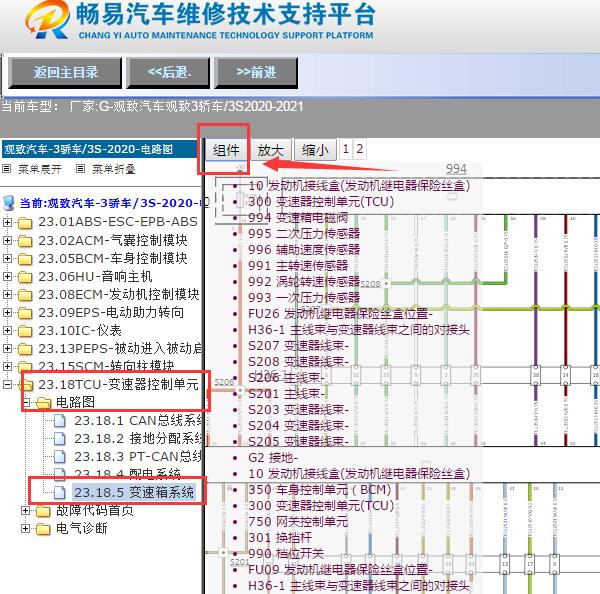Viewport: 600px width, 594px height.
Task: Click folder icon of 故障代码首页
Action: (x=43, y=511)
